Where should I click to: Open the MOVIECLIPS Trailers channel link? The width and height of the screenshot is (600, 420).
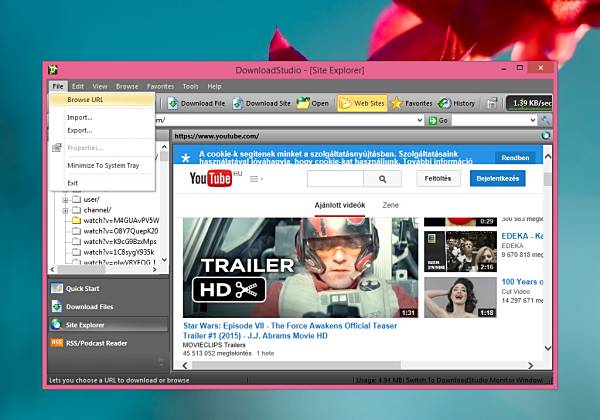pyautogui.click(x=214, y=345)
